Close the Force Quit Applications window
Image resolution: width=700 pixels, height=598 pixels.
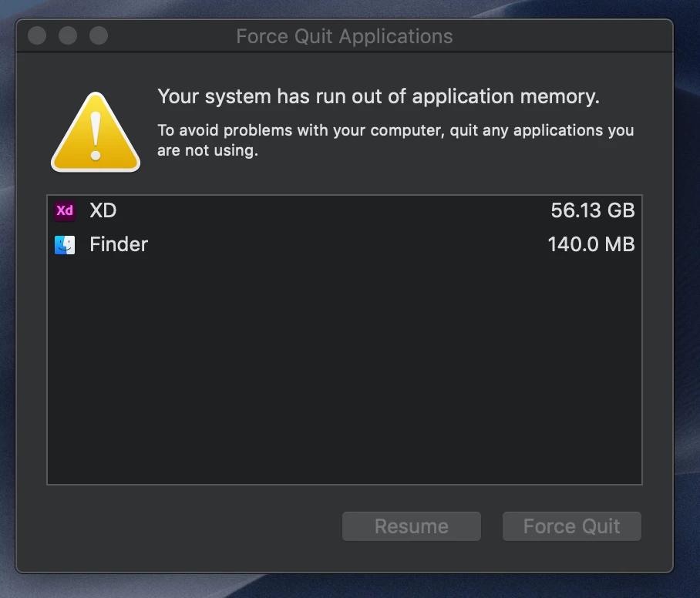[37, 35]
